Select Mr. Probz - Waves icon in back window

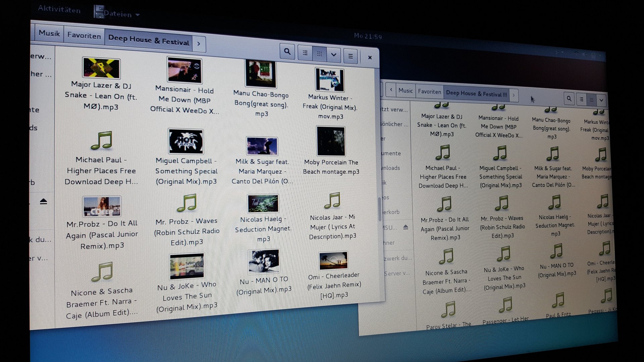pos(502,203)
